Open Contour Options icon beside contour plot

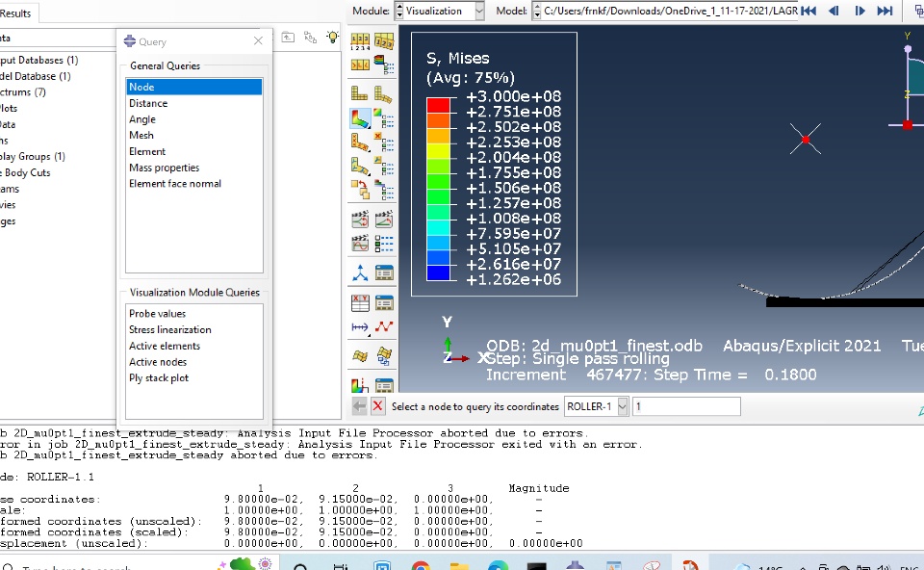pos(383,118)
